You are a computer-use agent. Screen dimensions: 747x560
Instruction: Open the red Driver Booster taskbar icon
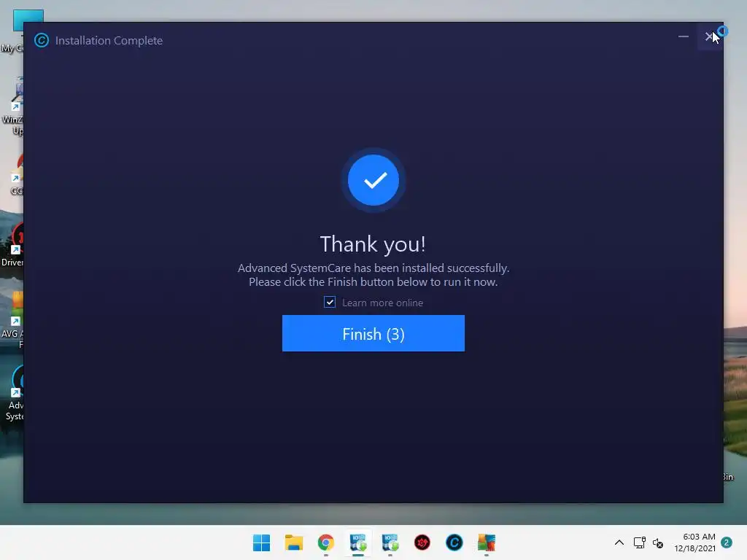point(422,542)
